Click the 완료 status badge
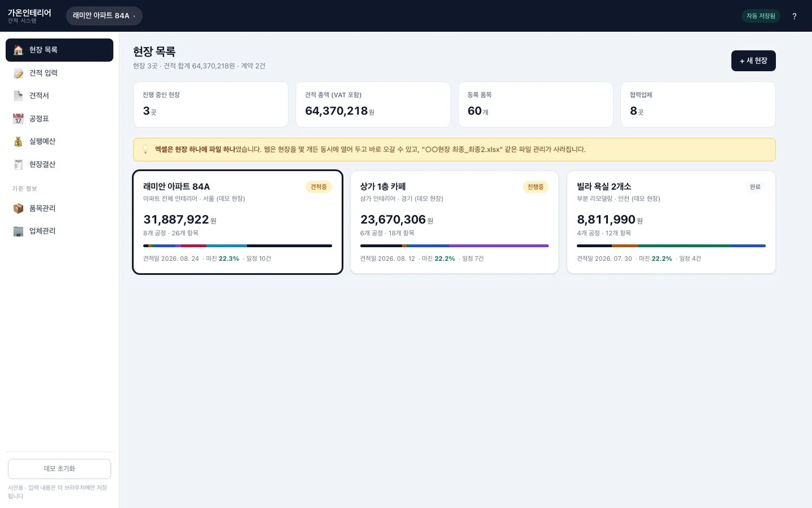Image resolution: width=812 pixels, height=508 pixels. point(755,187)
